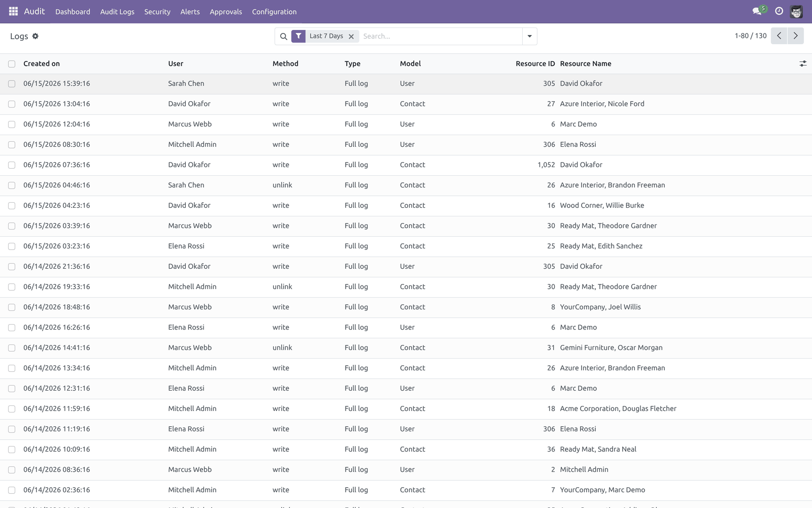Open the activities clock icon
This screenshot has width=812, height=508.
[779, 11]
